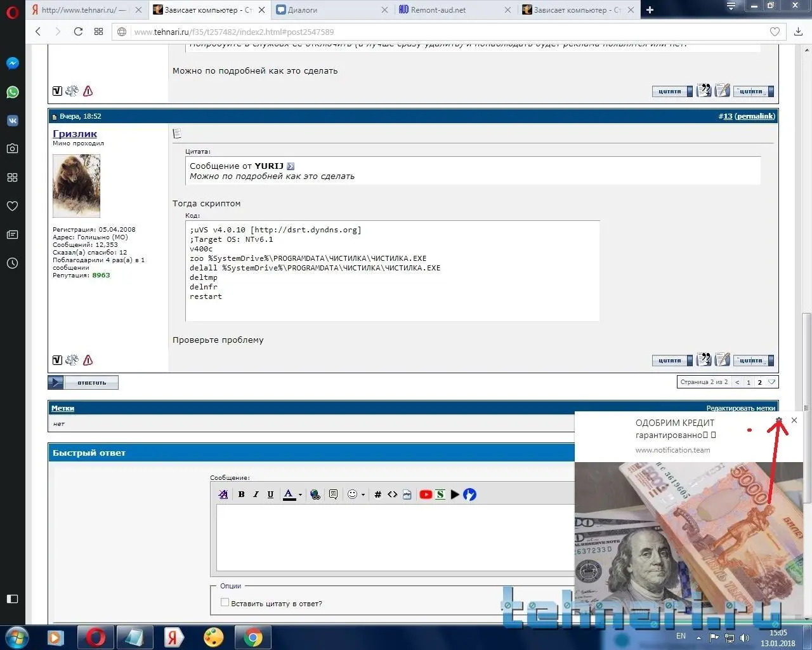Click the plain Цитата button on Гризлик's post
Image resolution: width=812 pixels, height=650 pixels.
(672, 361)
